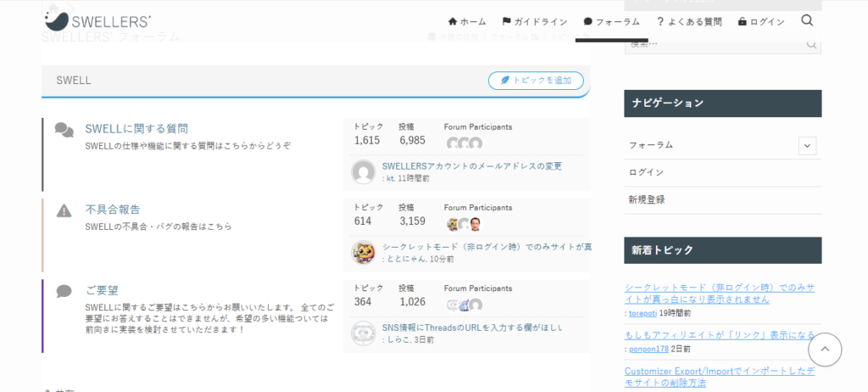Viewport: 868px width, 392px height.
Task: Open SWELLERSアカウントのメールアドレスの変更 topic
Action: point(471,166)
